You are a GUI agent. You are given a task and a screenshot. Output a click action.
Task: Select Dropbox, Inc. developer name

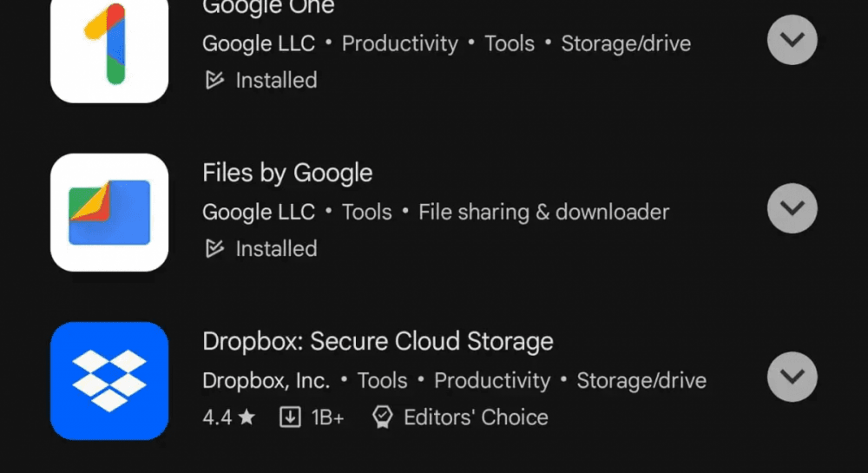click(x=266, y=381)
